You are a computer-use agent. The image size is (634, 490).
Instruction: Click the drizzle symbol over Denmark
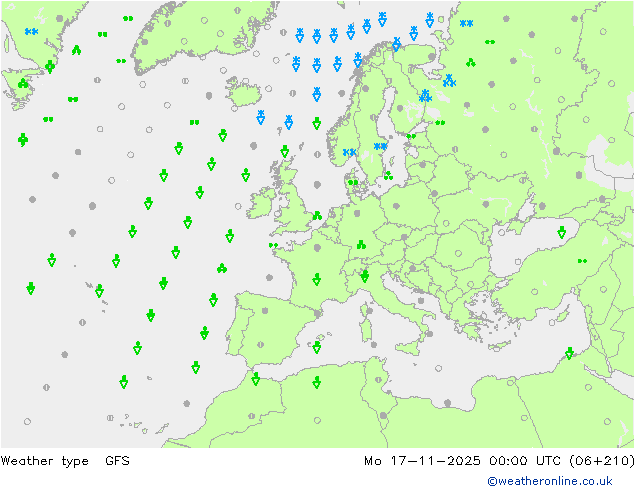(353, 182)
